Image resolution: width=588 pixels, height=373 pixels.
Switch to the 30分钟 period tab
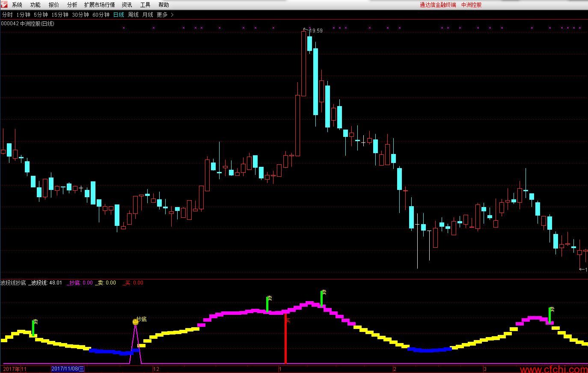pyautogui.click(x=80, y=15)
